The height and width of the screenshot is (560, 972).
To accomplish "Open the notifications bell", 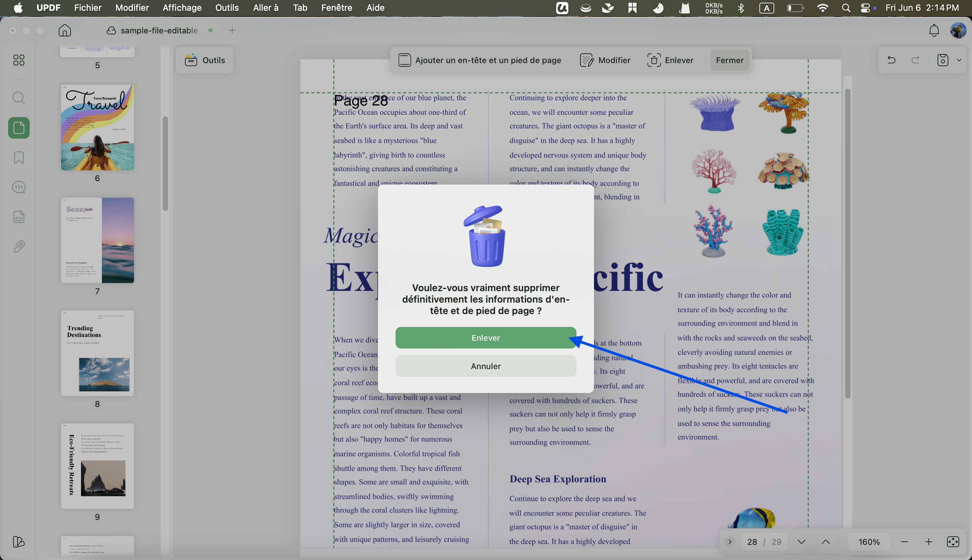I will pos(934,30).
